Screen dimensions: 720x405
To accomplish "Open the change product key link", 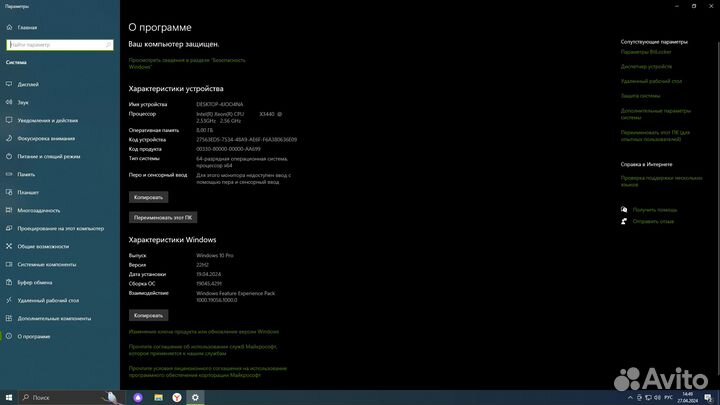I will (204, 332).
